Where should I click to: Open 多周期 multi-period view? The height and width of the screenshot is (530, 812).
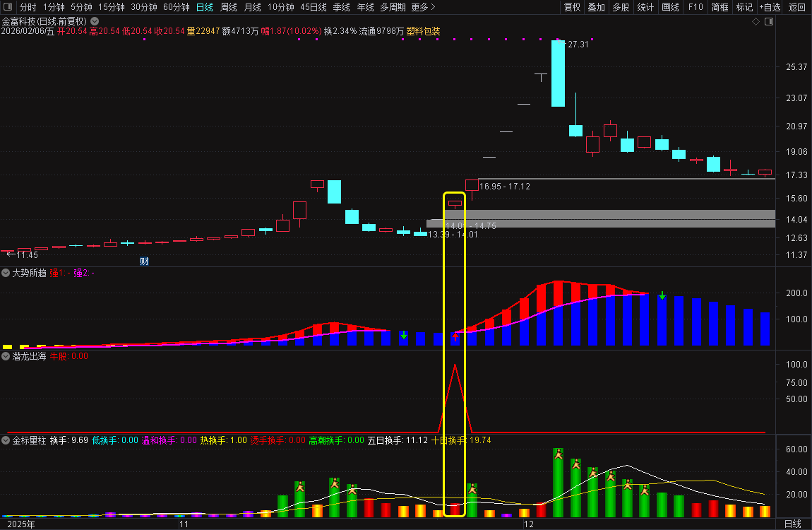click(x=393, y=7)
